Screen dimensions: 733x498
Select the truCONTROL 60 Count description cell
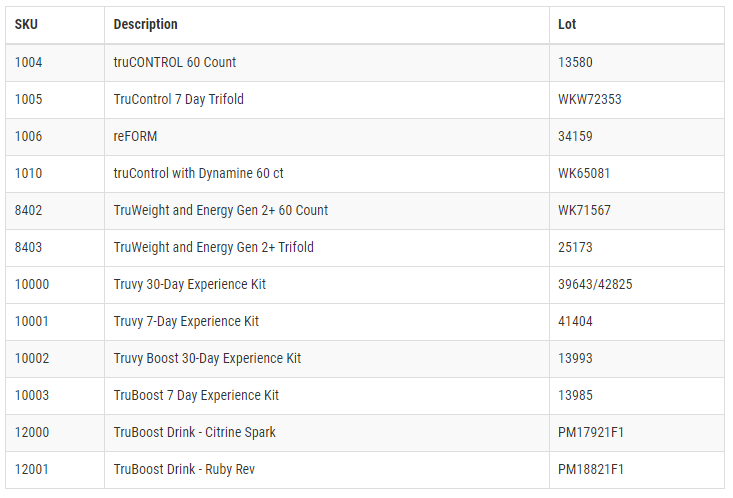pos(174,62)
